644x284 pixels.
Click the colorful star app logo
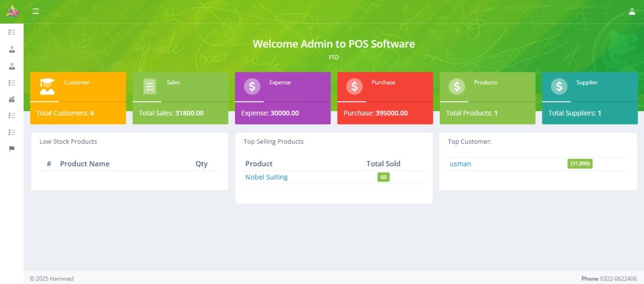(x=12, y=11)
